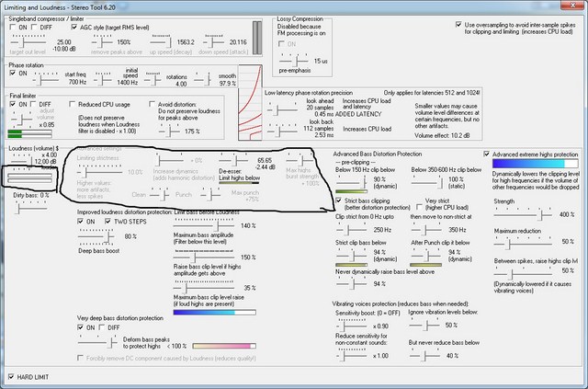
Task: Uncheck AGC style target RMS level
Action: coord(73,27)
